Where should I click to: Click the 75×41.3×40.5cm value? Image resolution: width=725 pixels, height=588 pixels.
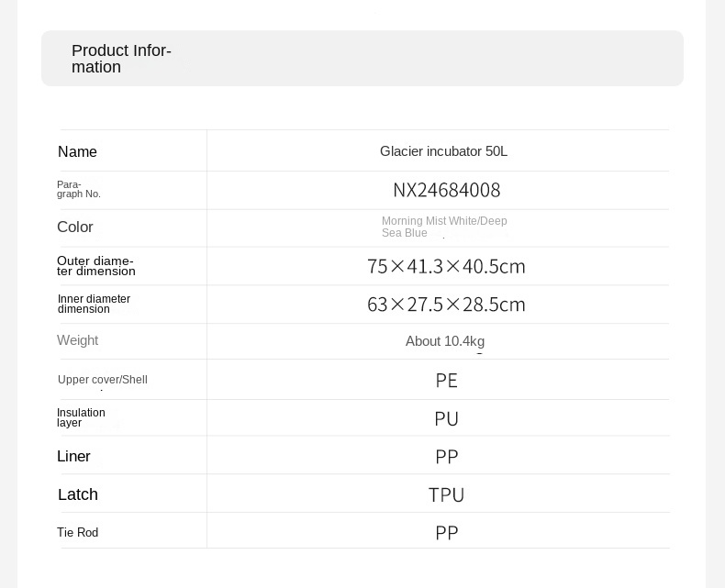point(446,266)
